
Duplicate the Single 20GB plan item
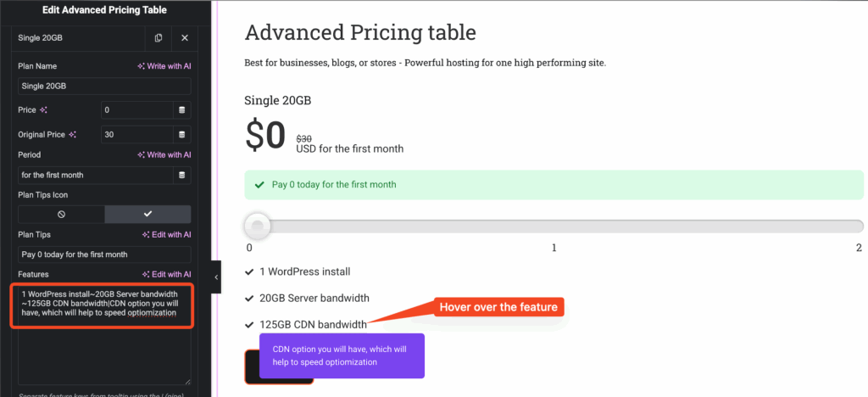[159, 38]
